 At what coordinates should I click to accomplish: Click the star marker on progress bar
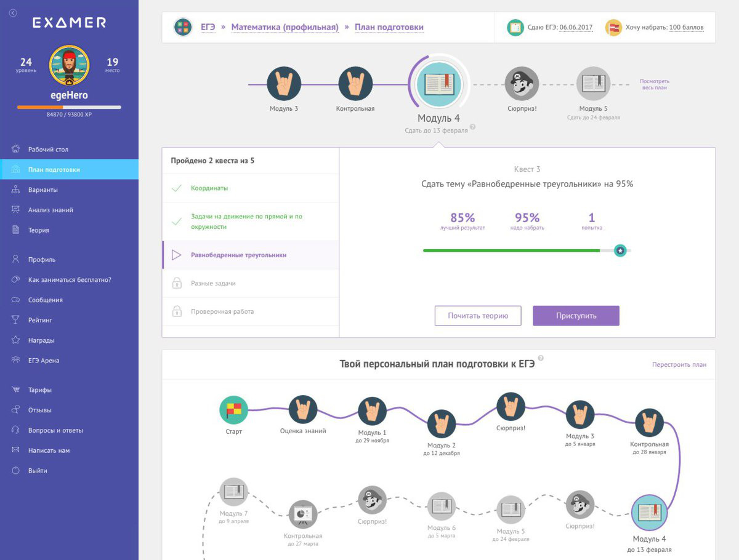coord(620,250)
